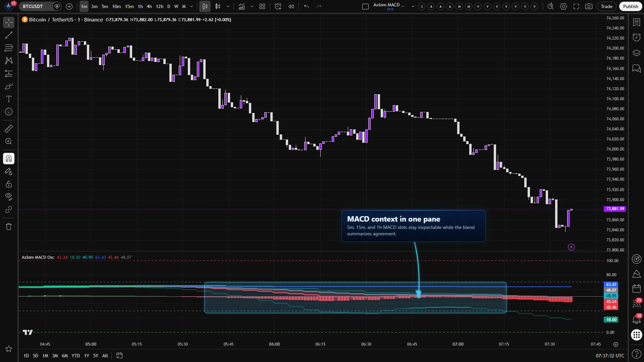Select the ruler measure tool
Screen dimensions: 644x362
pos(9,128)
